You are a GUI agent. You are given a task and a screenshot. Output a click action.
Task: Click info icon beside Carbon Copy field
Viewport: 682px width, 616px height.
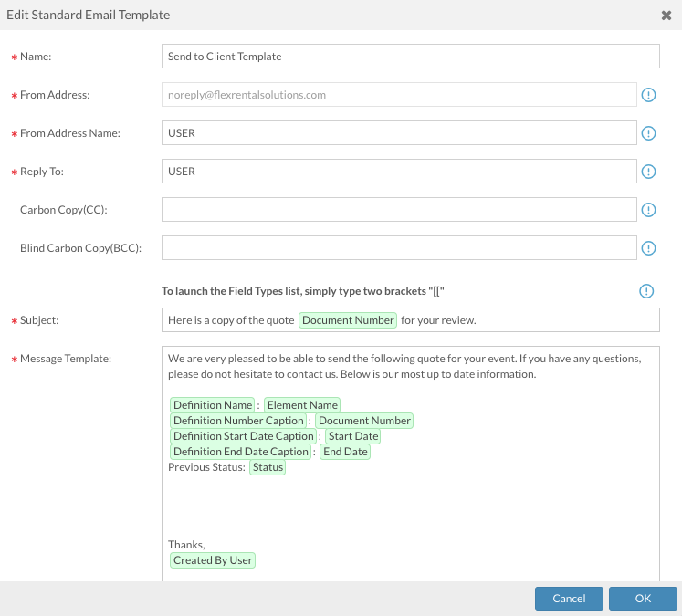648,210
